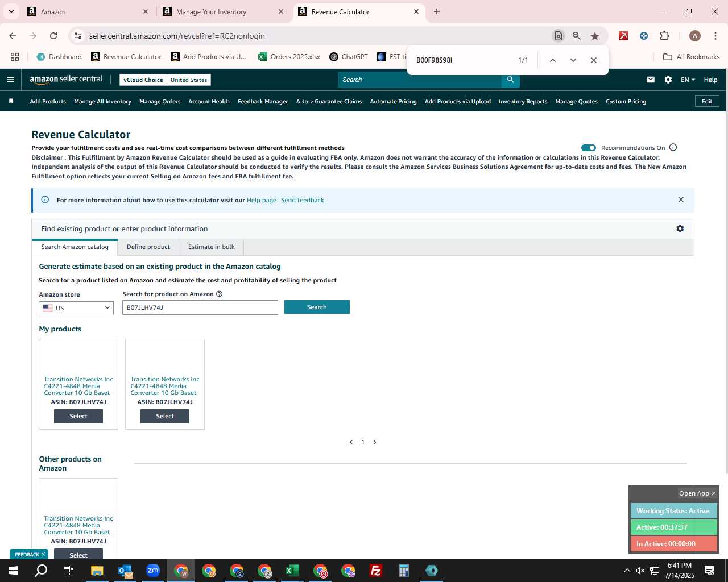Open All Bookmarks folder
The width and height of the screenshot is (728, 582).
[x=692, y=57]
